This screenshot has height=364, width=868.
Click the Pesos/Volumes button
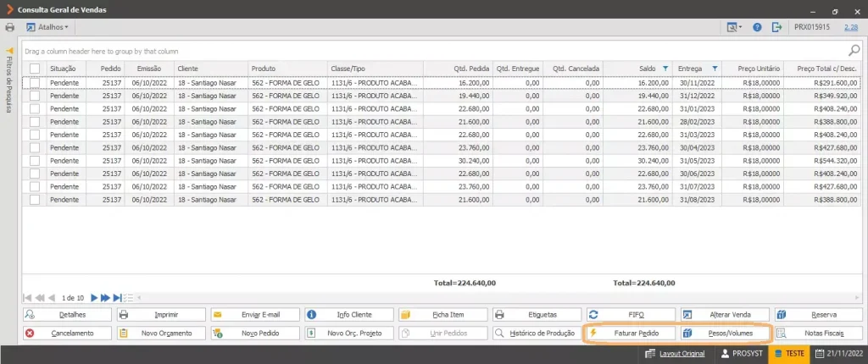click(726, 334)
